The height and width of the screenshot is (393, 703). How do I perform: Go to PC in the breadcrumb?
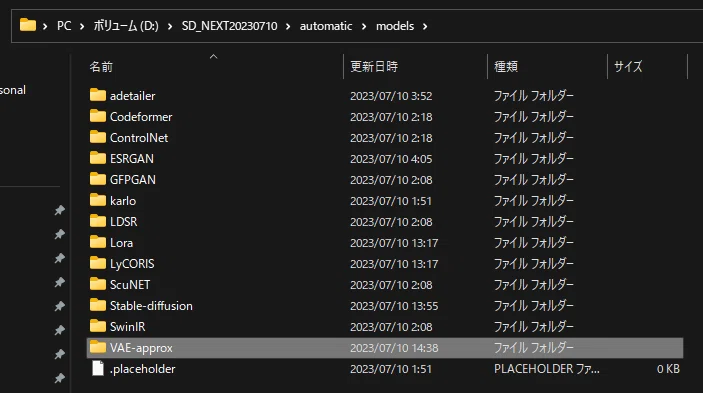(64, 26)
